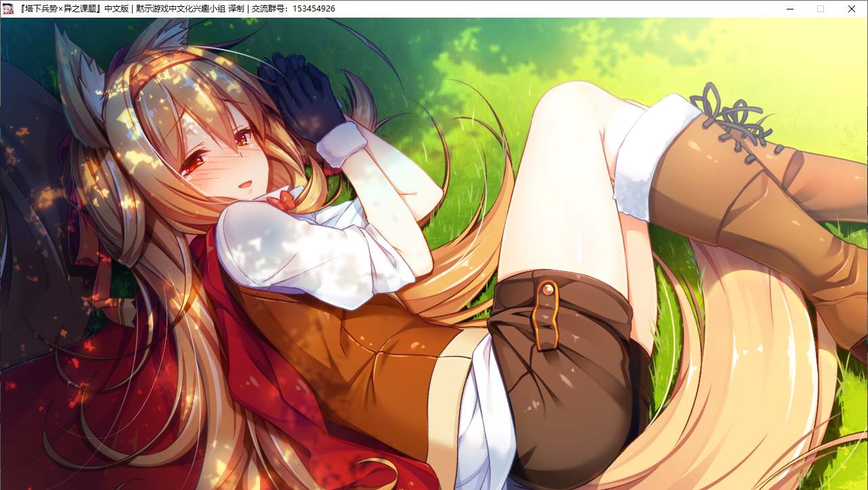Close the game window
The width and height of the screenshot is (868, 490).
(852, 9)
